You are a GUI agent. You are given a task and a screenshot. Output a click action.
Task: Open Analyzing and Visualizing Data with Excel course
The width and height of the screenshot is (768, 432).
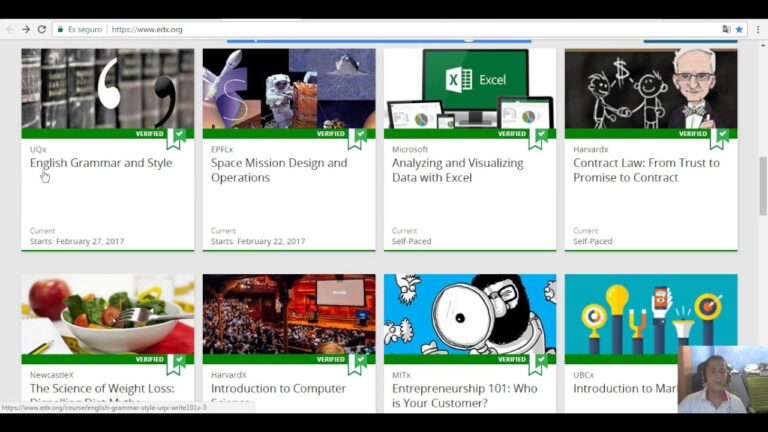[x=457, y=170]
